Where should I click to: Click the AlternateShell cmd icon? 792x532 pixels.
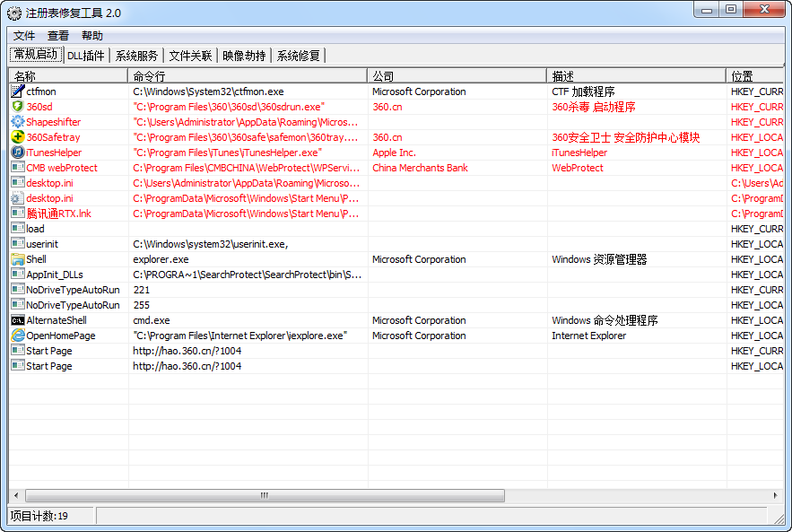coord(18,320)
